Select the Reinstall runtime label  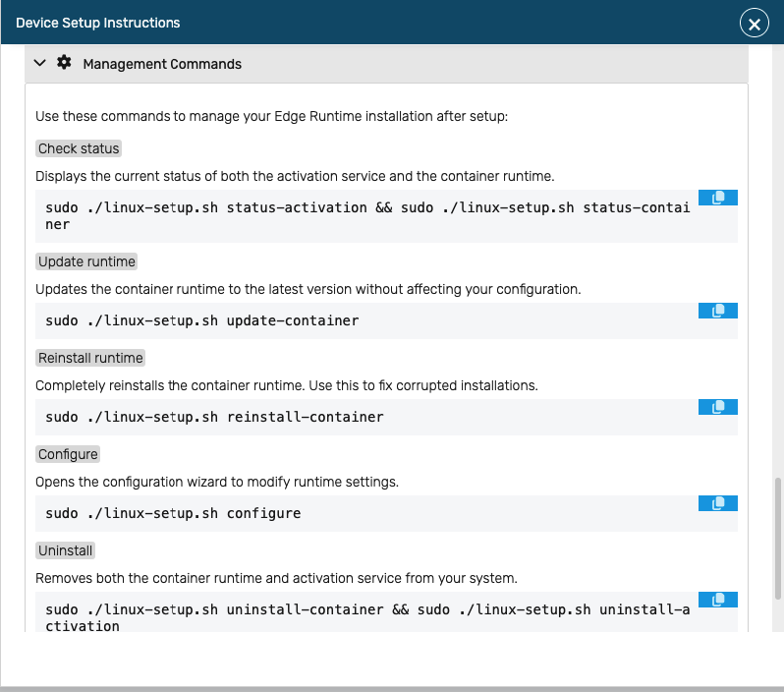90,358
